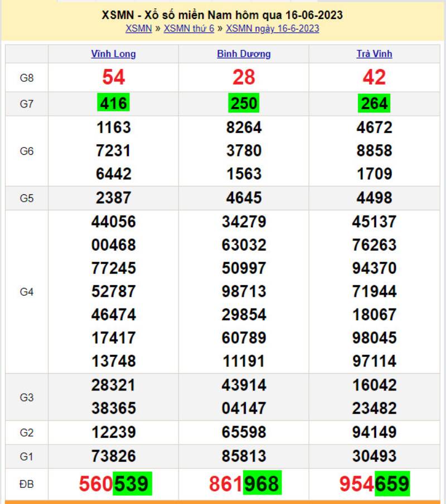The image size is (446, 504).
Task: Click the 'XSMN thứ 6' breadcrumb link
Action: coord(188,29)
